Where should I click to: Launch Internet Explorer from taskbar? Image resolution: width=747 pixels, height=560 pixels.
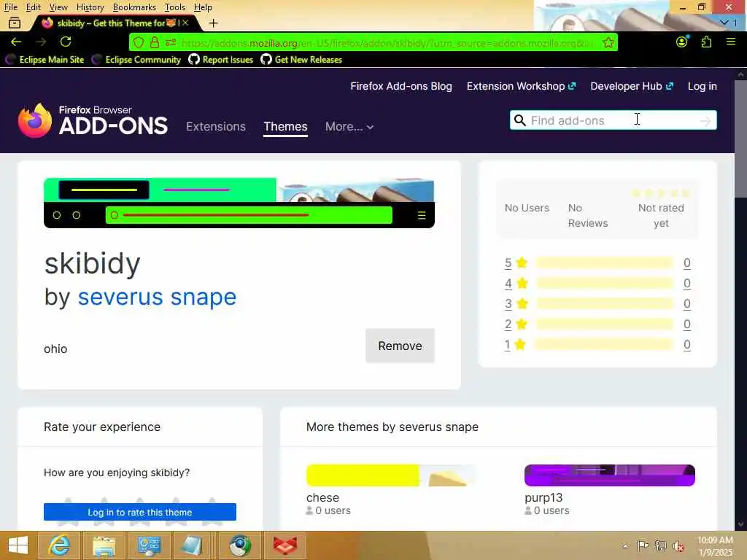pos(59,545)
